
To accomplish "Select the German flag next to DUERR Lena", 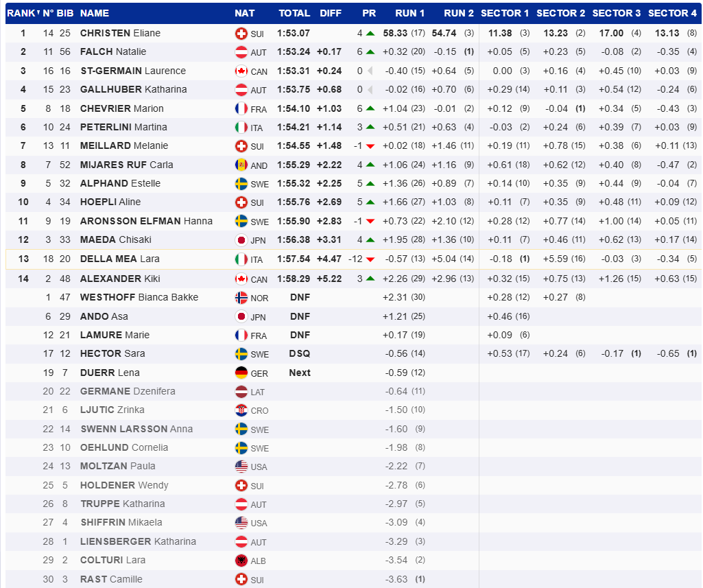I will [x=241, y=373].
